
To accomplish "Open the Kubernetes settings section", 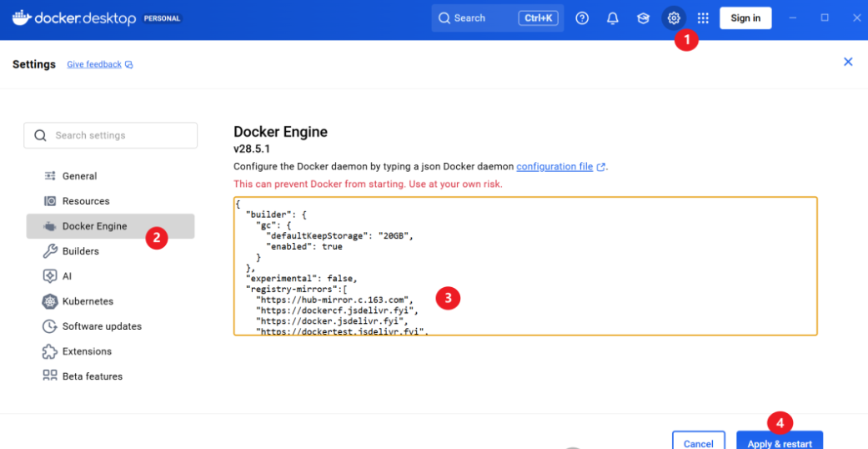I will coord(110,301).
